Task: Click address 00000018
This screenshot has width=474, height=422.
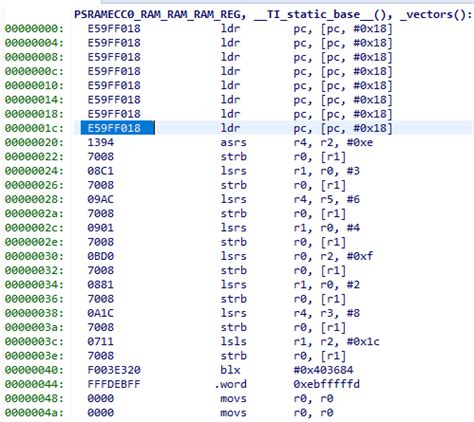Action: (x=34, y=114)
